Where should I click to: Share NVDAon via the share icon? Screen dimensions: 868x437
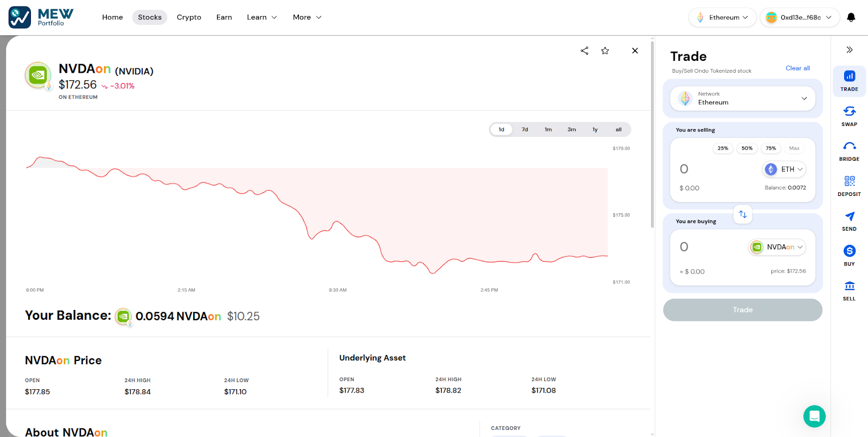[x=584, y=50]
